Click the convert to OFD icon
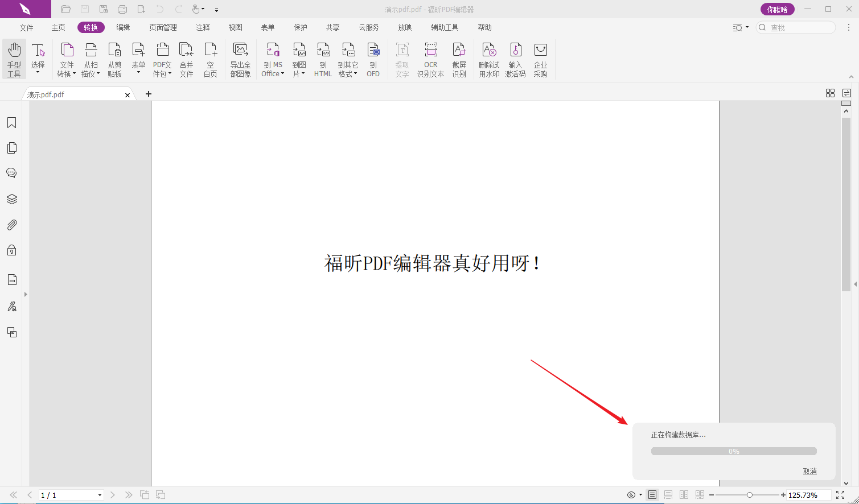 373,59
